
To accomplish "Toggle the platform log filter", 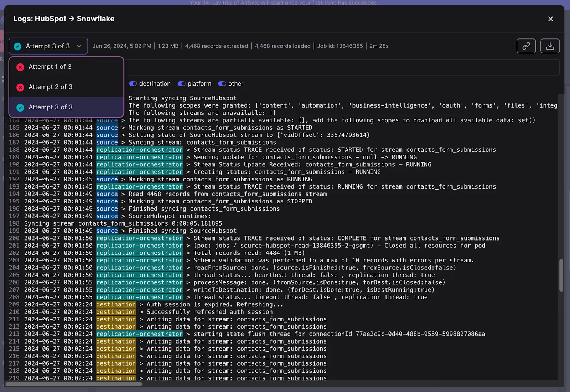I will pos(181,84).
